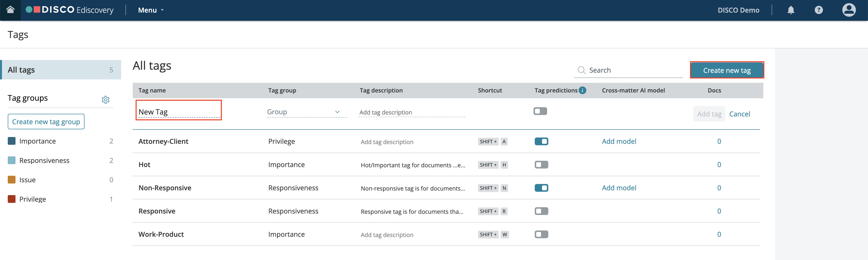This screenshot has height=260, width=868.
Task: Open the notifications bell
Action: [x=790, y=10]
